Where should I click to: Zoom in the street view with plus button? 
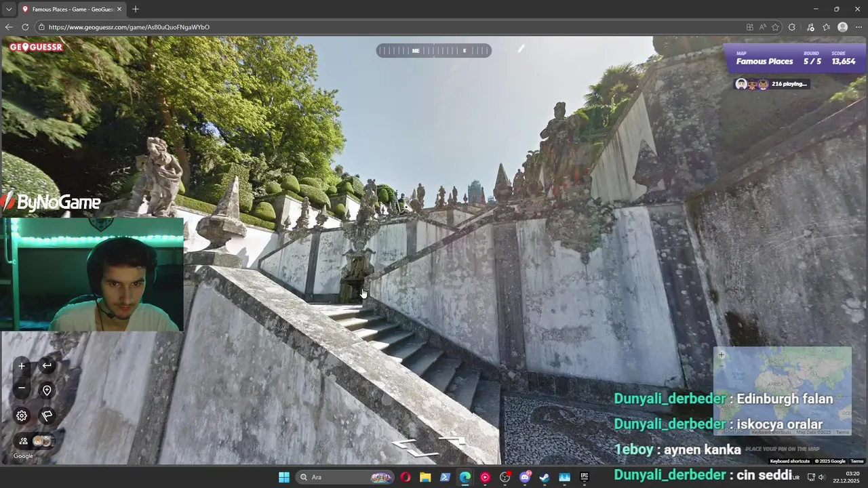(22, 366)
